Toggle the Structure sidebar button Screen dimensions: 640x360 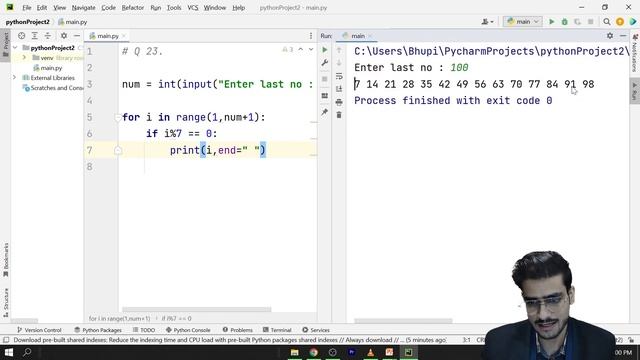(x=5, y=303)
